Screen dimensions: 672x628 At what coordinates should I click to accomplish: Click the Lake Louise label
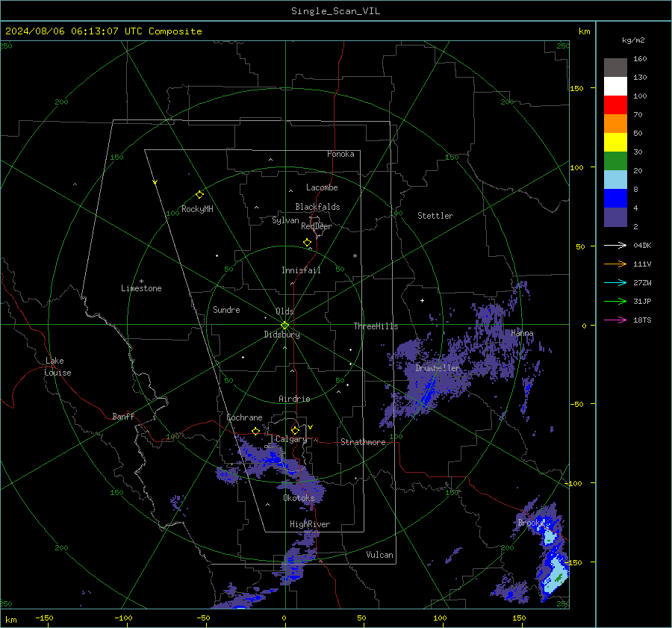pos(57,367)
